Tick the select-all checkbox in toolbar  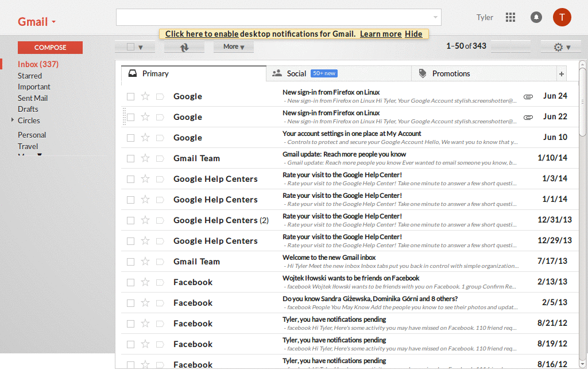click(x=130, y=47)
